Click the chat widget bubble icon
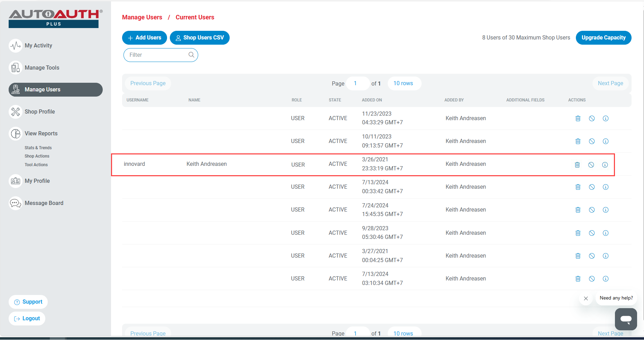Screen dimensions: 644x340 pos(626,319)
